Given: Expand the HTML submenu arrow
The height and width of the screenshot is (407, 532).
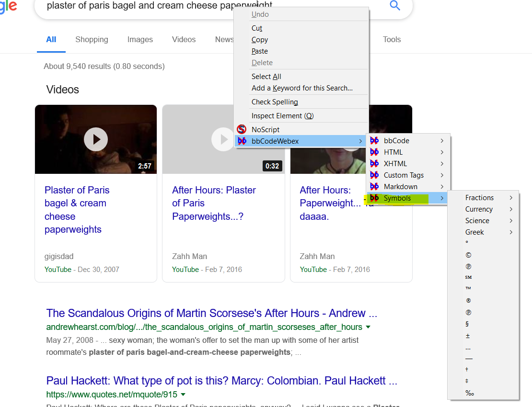Looking at the screenshot, I should tap(442, 152).
